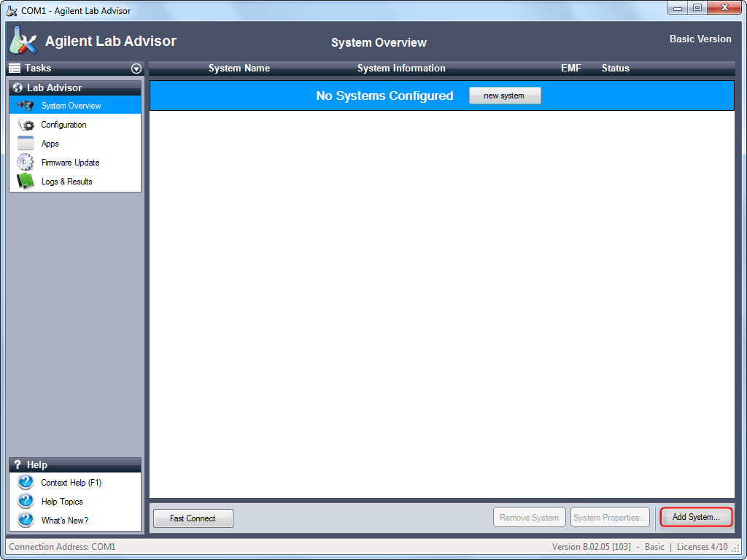
Task: Click the Help Topics question mark icon
Action: 26,502
